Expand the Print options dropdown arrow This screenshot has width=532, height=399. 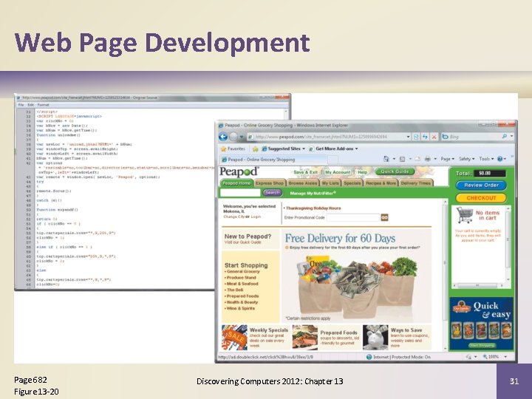coord(435,159)
